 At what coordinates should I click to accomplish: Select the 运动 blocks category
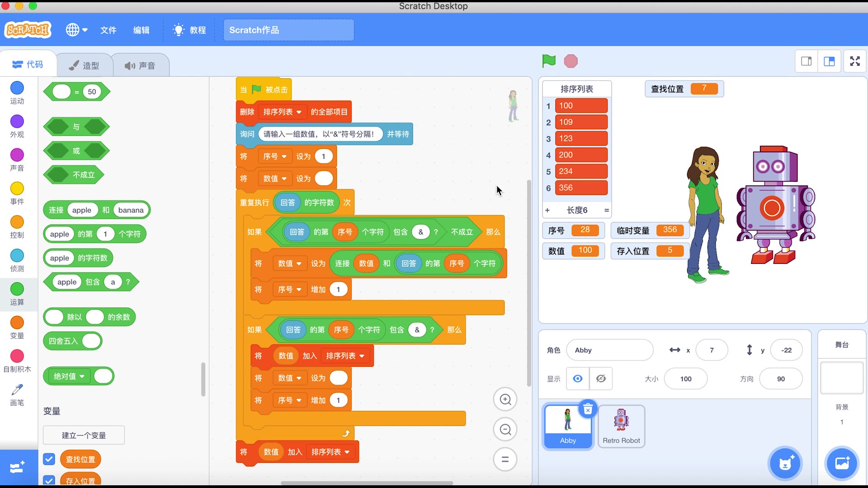[x=17, y=93]
